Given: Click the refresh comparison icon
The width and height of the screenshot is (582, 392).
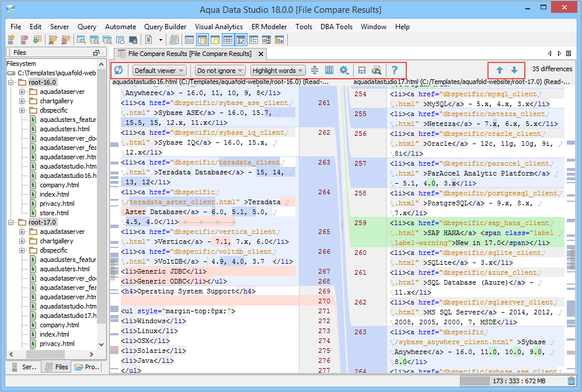Looking at the screenshot, I should click(119, 71).
